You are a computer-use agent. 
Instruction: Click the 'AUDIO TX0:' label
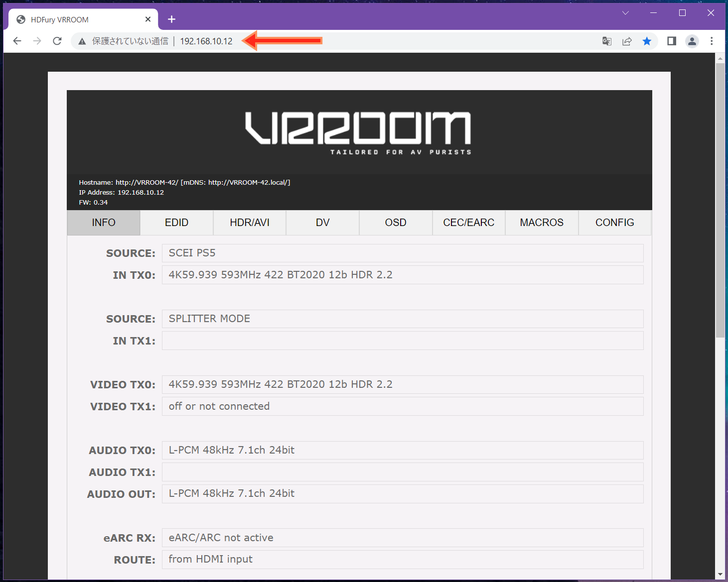pyautogui.click(x=122, y=450)
